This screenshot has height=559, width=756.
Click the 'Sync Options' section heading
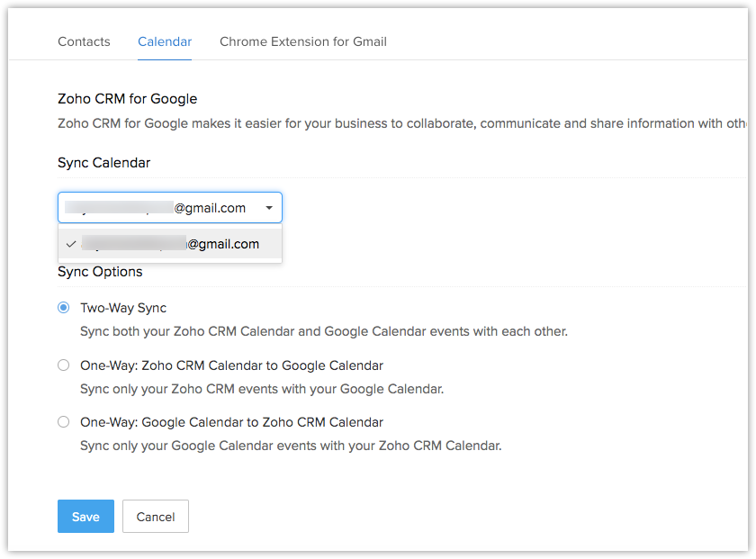(100, 272)
